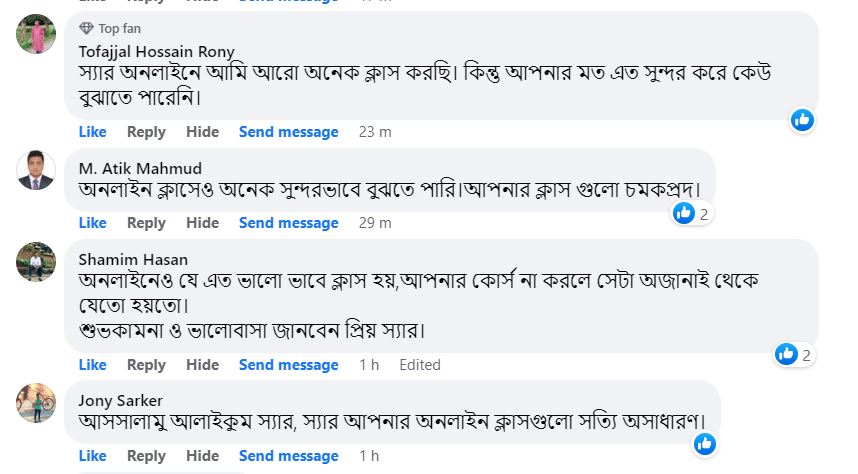
Task: Click Shamim Hasan's profile avatar
Action: point(36,261)
